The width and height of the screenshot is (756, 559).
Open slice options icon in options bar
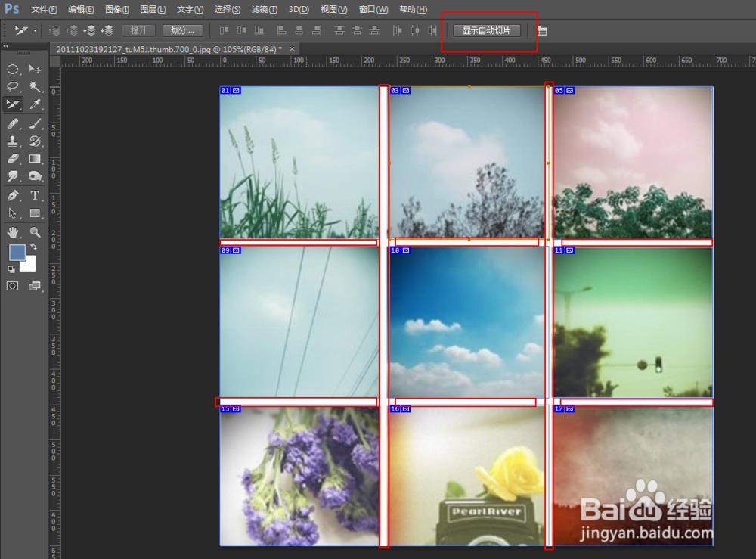pos(542,31)
